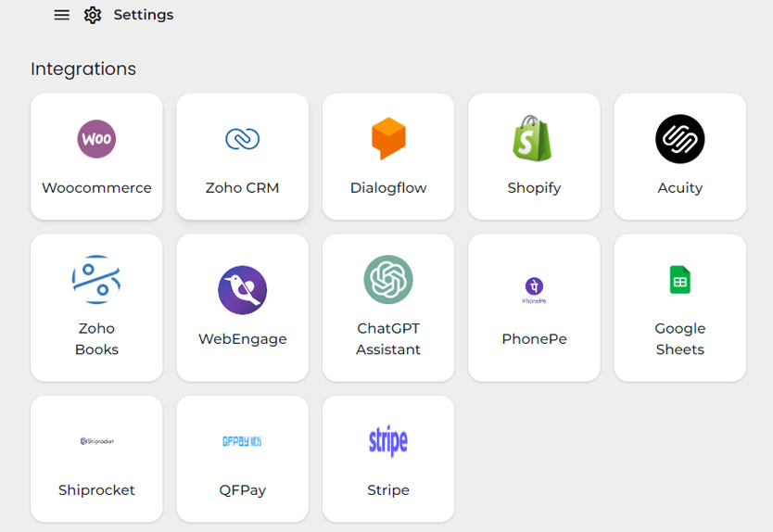
Task: Select the Settings title text
Action: coord(144,15)
